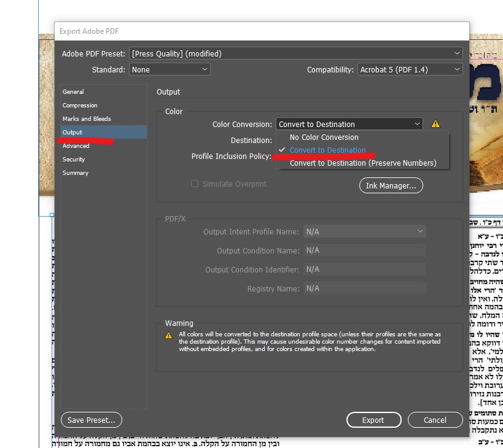Open Marks and Bleeds section
The height and width of the screenshot is (448, 503).
(104, 118)
